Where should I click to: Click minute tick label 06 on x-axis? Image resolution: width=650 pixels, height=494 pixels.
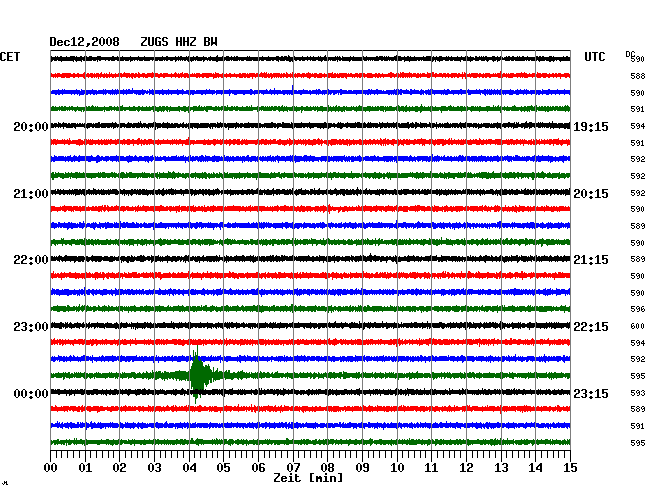pos(258,468)
